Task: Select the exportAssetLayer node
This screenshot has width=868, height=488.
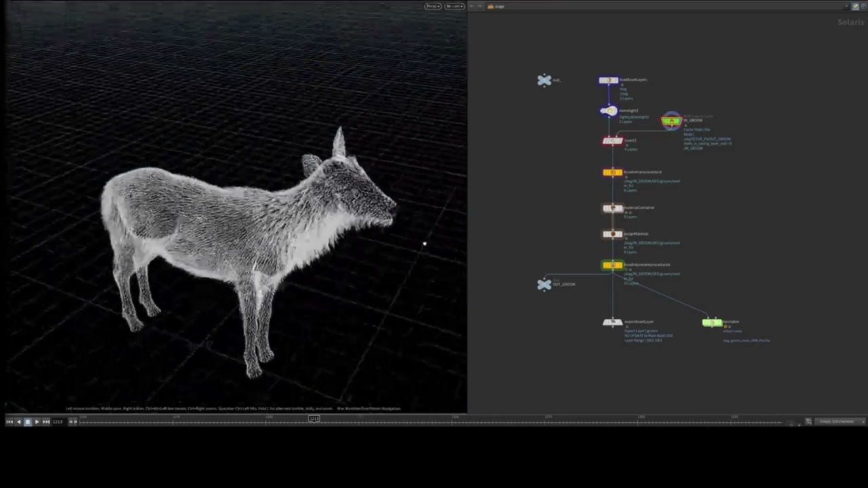Action: click(612, 323)
